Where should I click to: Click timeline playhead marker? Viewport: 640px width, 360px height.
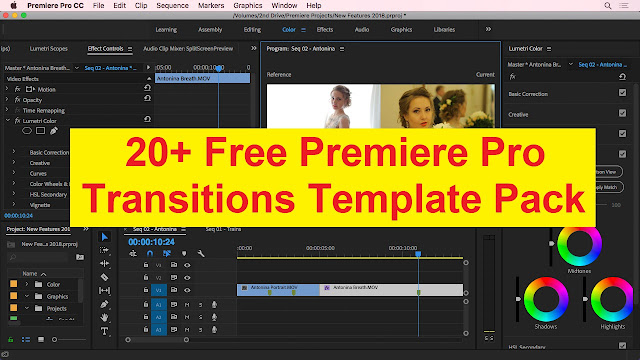click(x=418, y=254)
